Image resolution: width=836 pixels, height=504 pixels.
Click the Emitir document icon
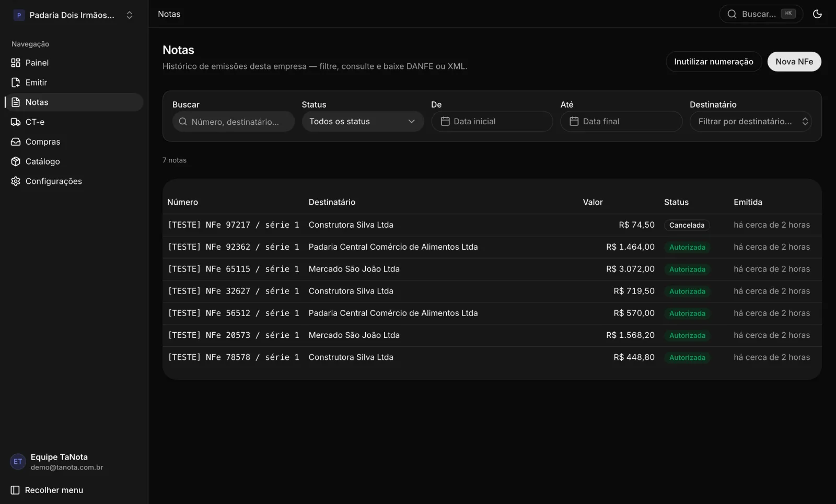tap(16, 83)
